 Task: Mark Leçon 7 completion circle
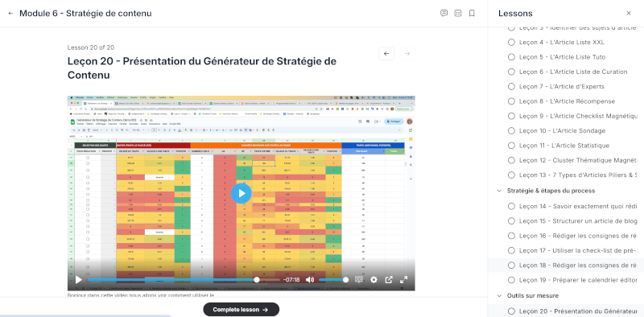511,87
